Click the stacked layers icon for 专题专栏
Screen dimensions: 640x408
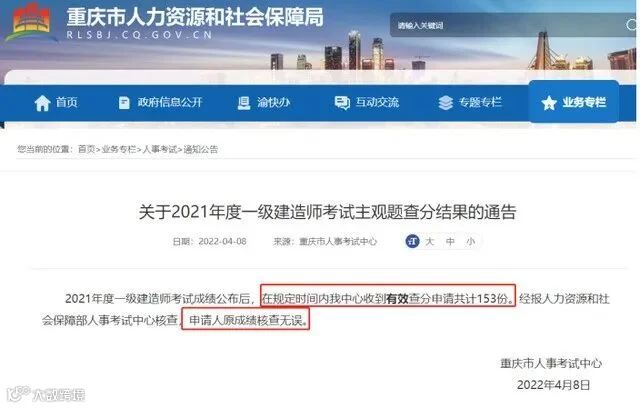445,103
